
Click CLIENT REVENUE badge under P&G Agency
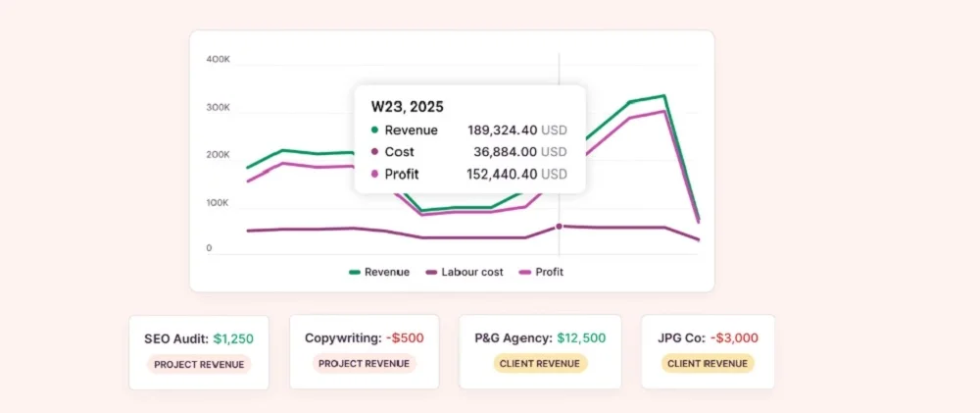540,364
